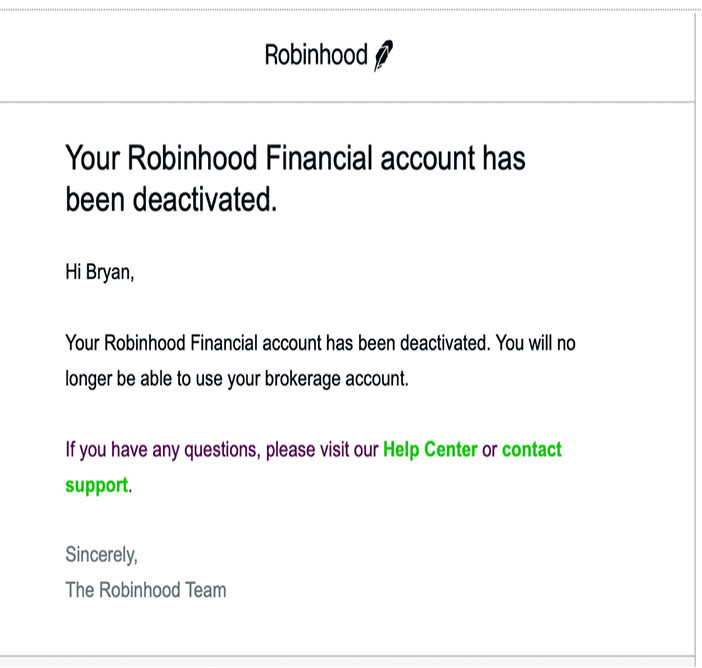The image size is (702, 668).
Task: Click the Robinhood feather icon
Action: (x=384, y=55)
